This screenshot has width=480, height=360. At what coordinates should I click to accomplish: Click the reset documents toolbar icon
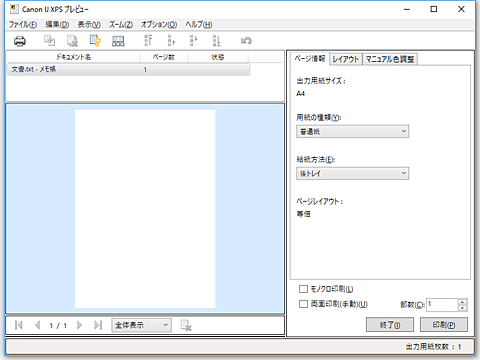pyautogui.click(x=95, y=41)
